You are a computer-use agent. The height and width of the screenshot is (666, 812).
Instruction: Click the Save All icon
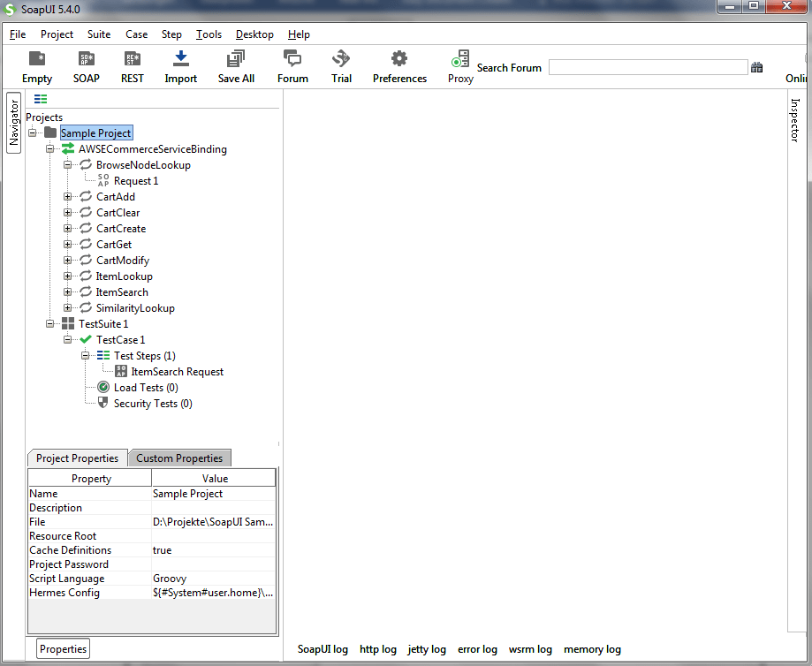point(236,59)
